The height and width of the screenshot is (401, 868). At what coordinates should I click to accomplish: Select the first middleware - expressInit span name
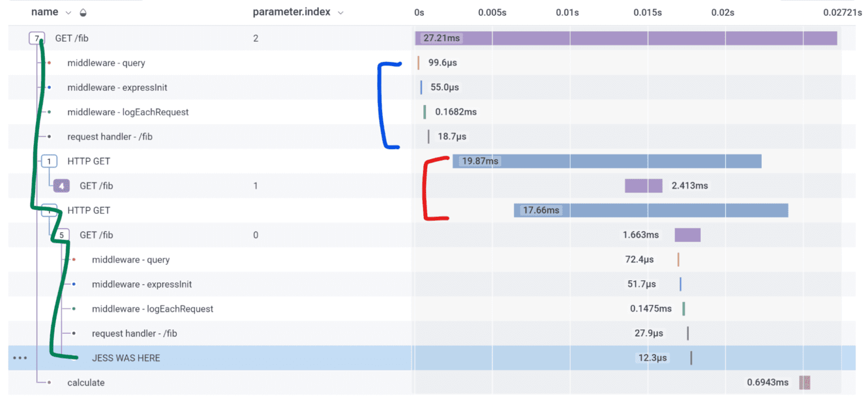pyautogui.click(x=117, y=88)
